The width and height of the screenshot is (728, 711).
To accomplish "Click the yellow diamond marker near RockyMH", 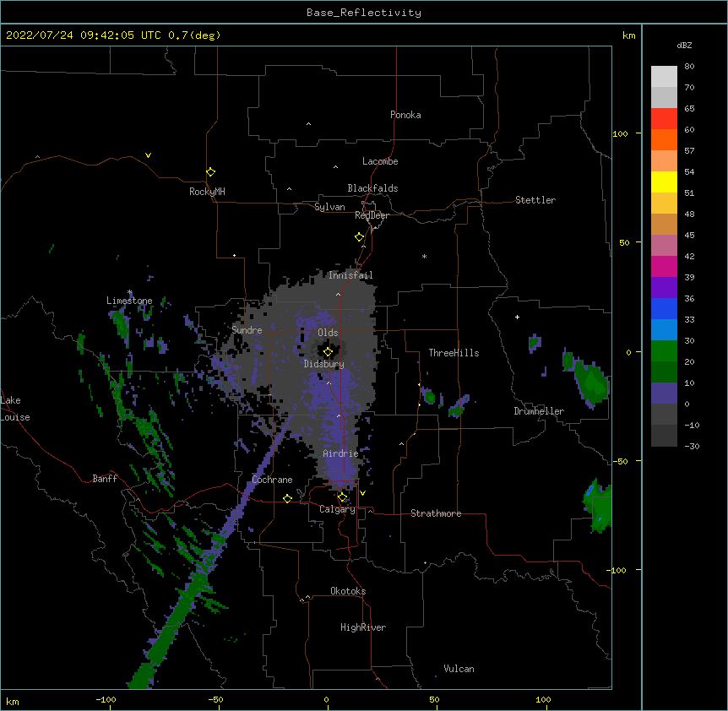I will coord(211,172).
